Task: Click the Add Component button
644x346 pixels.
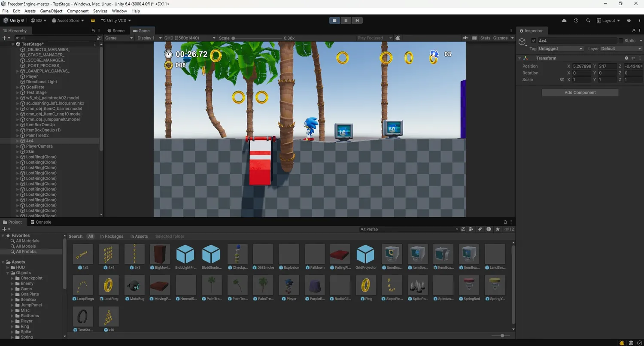Action: point(580,93)
